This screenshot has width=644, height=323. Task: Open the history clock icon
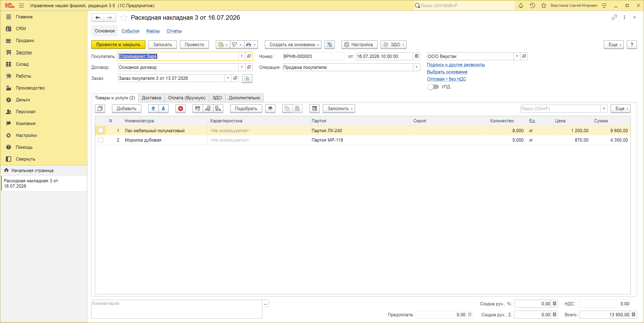point(532,6)
